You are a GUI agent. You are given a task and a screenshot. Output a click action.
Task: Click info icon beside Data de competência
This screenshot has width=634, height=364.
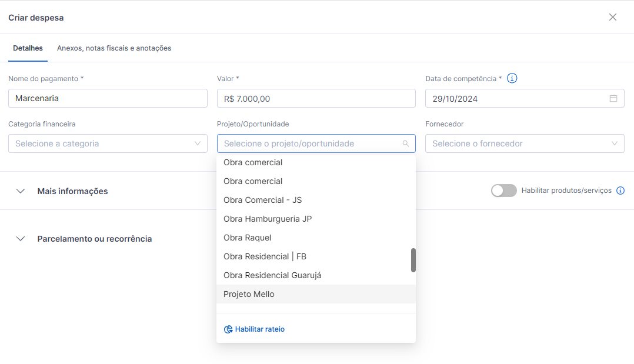(x=512, y=78)
